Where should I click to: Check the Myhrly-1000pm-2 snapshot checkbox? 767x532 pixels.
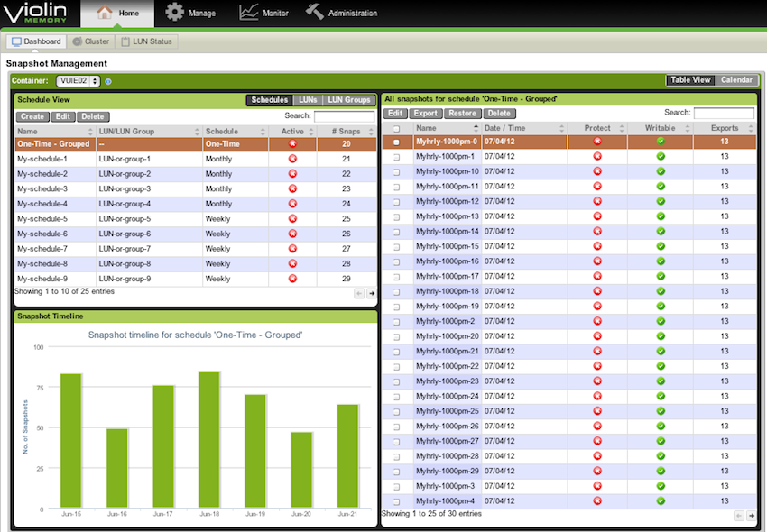point(396,322)
